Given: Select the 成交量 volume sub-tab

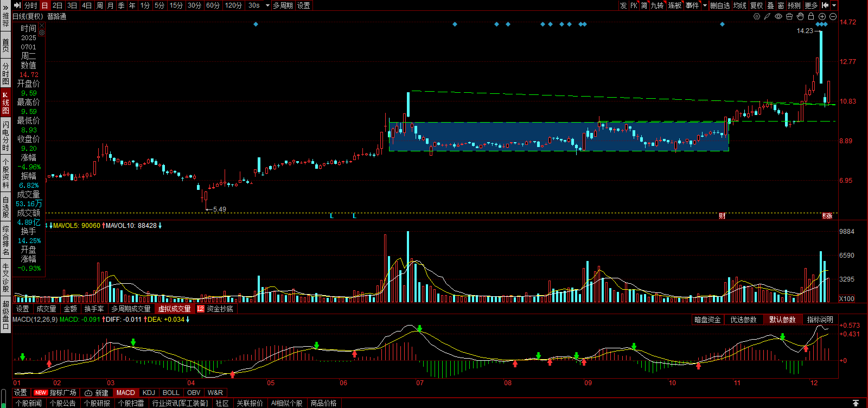Looking at the screenshot, I should pos(46,309).
